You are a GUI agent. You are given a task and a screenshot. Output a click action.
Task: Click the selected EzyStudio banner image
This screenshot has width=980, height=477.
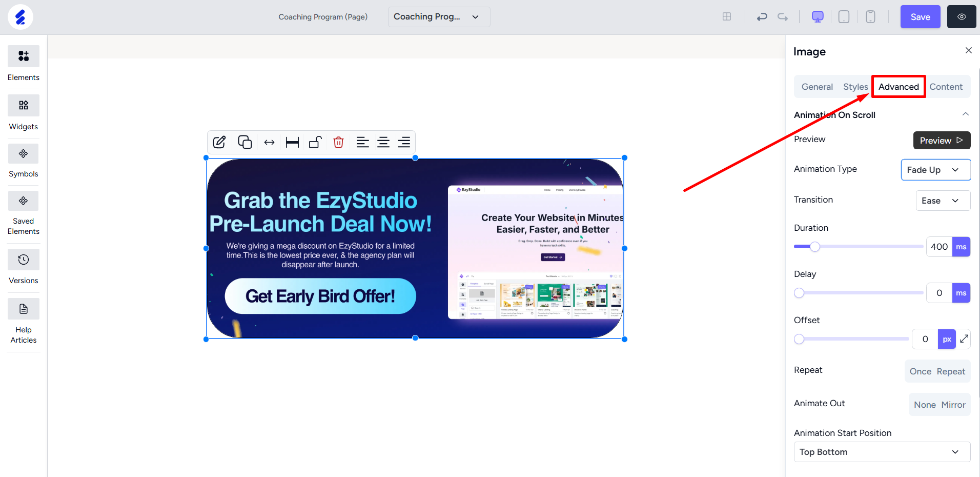415,248
